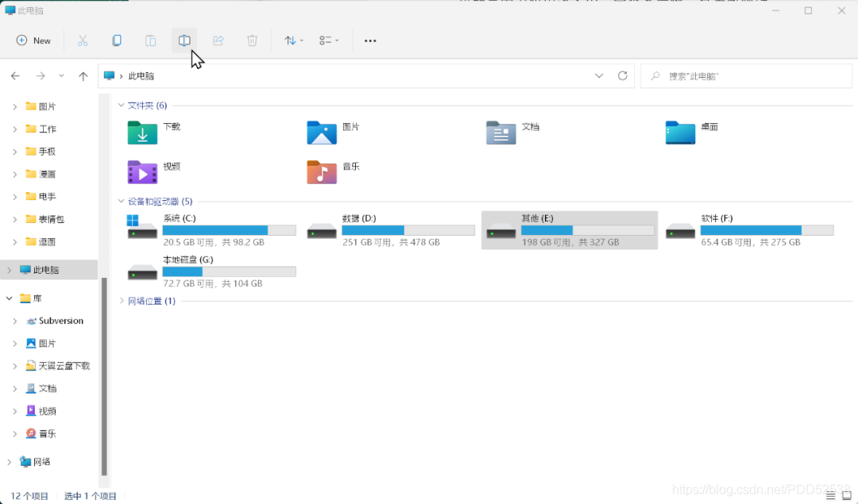Open recent locations dropdown arrow
858x504 pixels.
(x=61, y=76)
